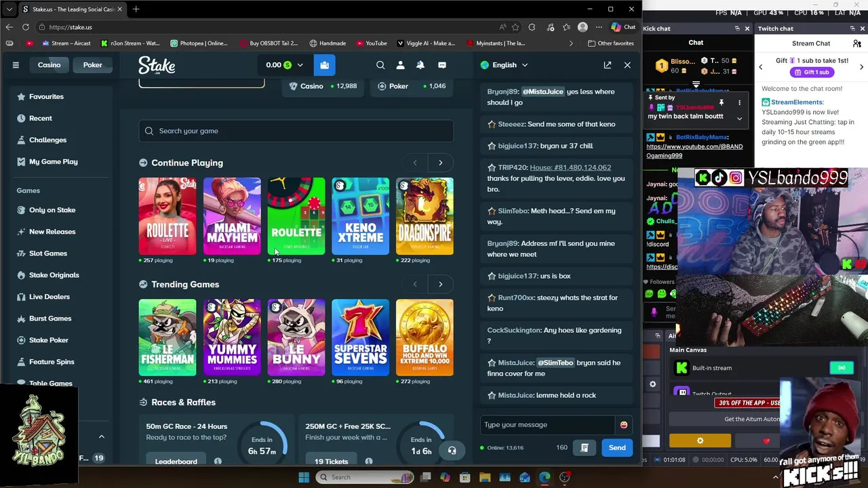Viewport: 868px width, 488px height.
Task: Click the Send chat button
Action: 617,447
